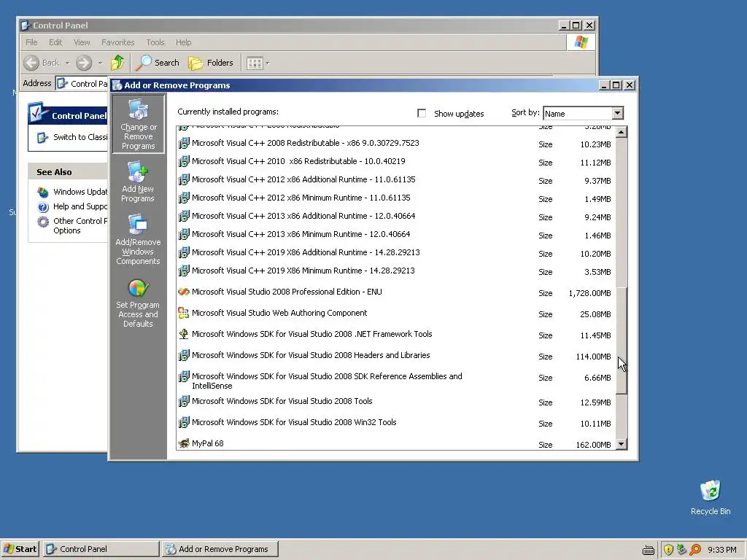Viewport: 747px width, 560px height.
Task: Click the Start button
Action: pyautogui.click(x=20, y=549)
